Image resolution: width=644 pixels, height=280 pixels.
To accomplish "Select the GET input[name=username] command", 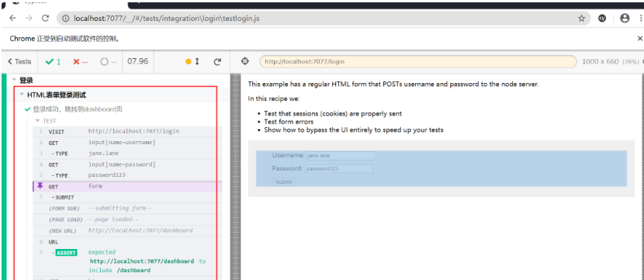I will 127,143.
